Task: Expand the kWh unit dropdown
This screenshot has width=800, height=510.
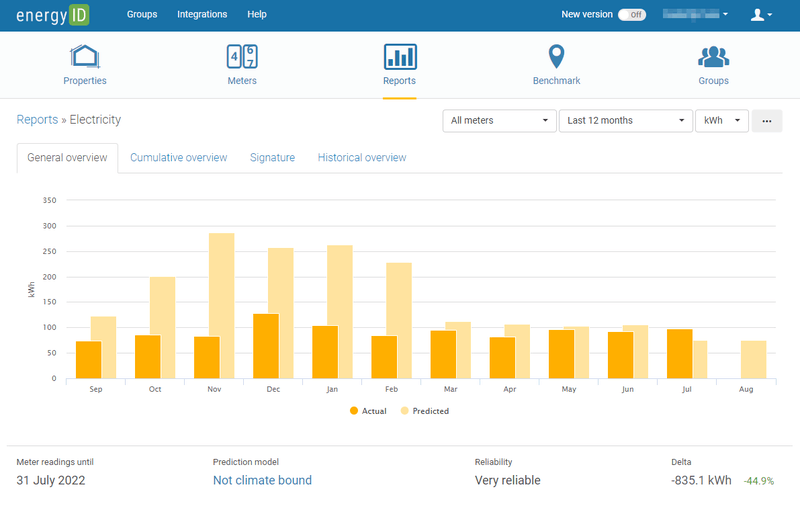Action: pyautogui.click(x=721, y=121)
